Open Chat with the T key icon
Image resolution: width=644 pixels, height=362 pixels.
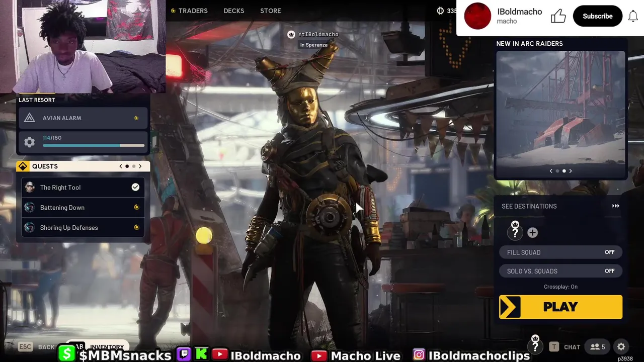pyautogui.click(x=554, y=347)
